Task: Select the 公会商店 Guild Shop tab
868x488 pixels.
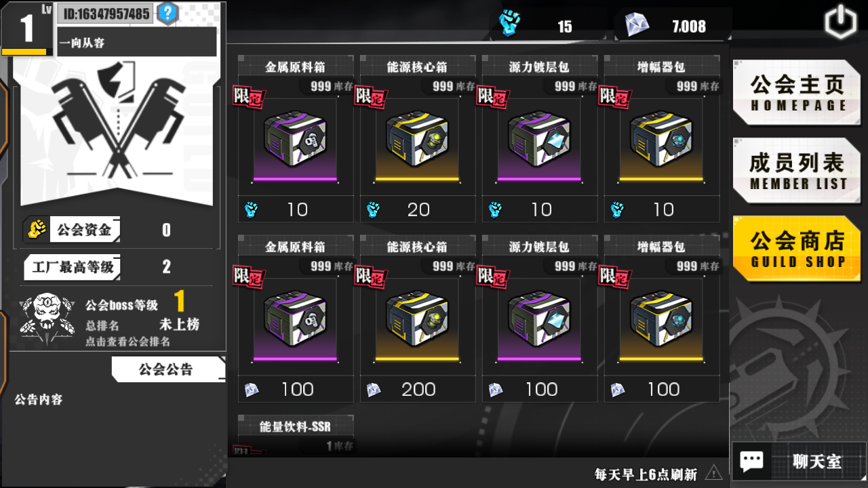Action: pyautogui.click(x=797, y=249)
